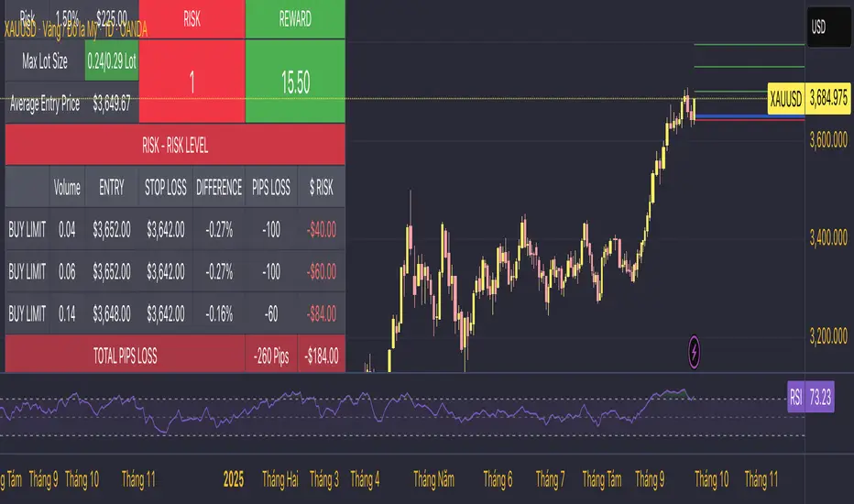Open the USD currency selector

pos(827,27)
